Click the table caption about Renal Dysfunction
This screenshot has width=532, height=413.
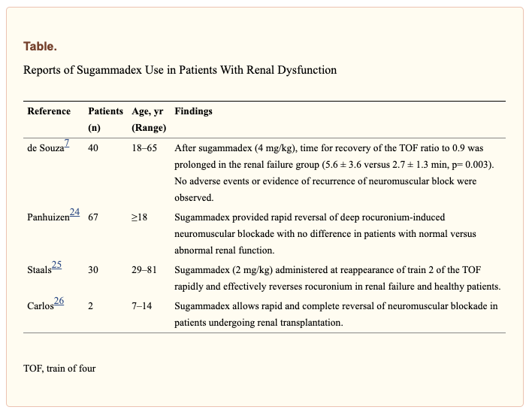tap(180, 70)
